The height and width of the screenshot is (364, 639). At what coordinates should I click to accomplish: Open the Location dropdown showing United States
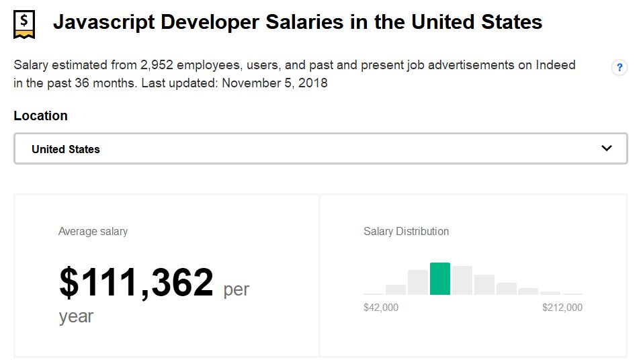(320, 148)
